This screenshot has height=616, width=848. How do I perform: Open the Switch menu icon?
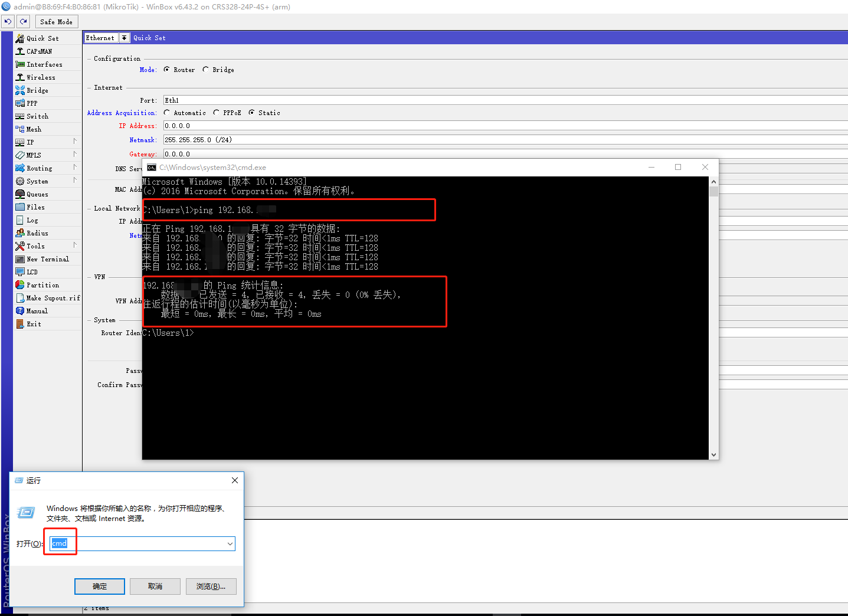[x=20, y=116]
